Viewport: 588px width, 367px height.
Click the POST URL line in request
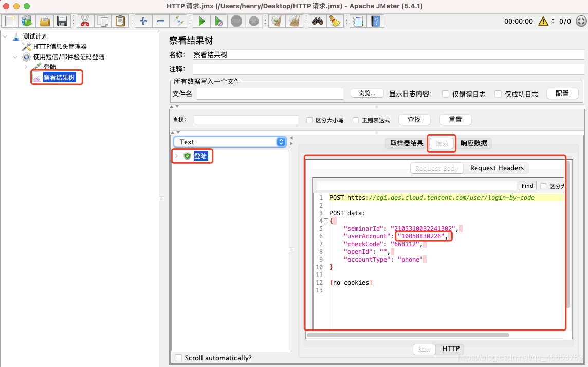pyautogui.click(x=432, y=198)
